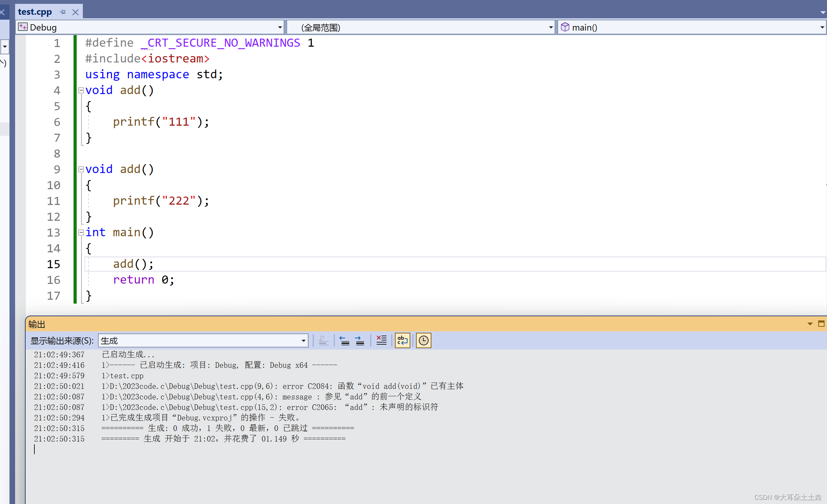Go to next message in output
Screen dimensions: 827x504
pos(360,340)
